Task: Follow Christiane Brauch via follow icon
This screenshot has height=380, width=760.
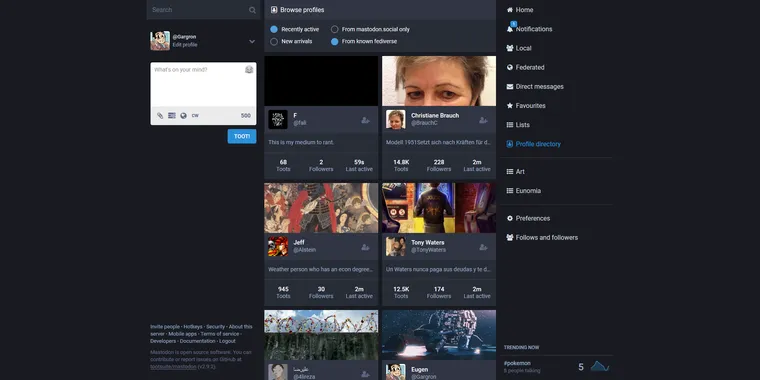Action: 483,120
